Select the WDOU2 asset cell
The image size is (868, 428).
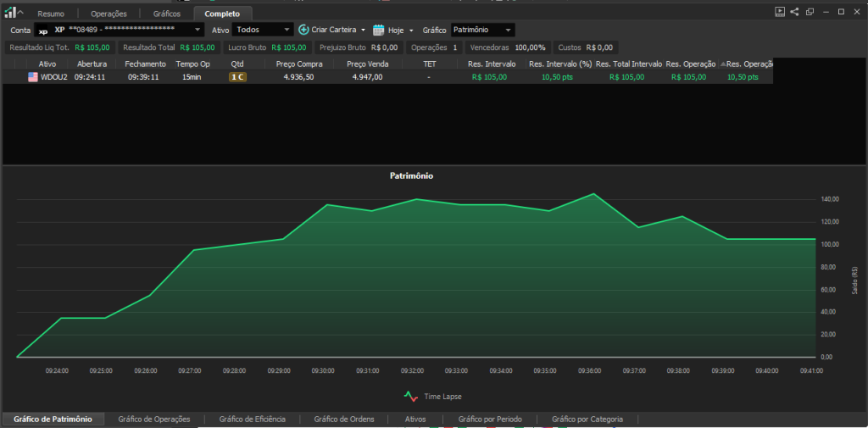54,77
